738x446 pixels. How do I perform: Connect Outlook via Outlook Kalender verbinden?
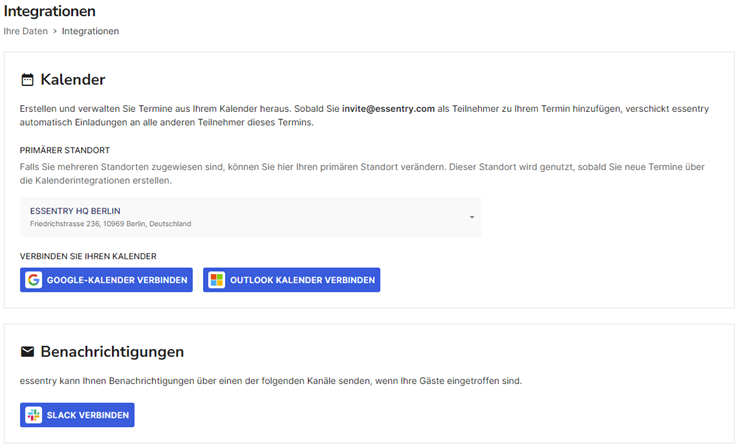pyautogui.click(x=291, y=280)
